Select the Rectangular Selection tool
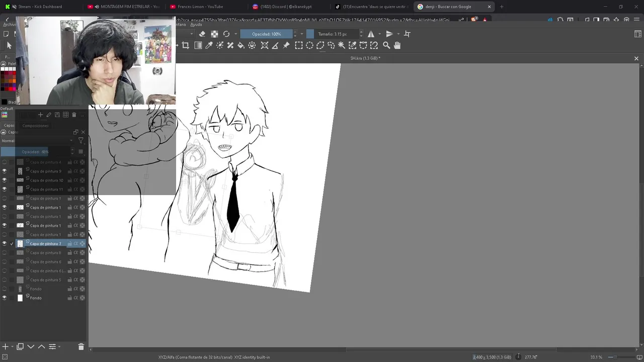The width and height of the screenshot is (644, 362). click(x=298, y=45)
